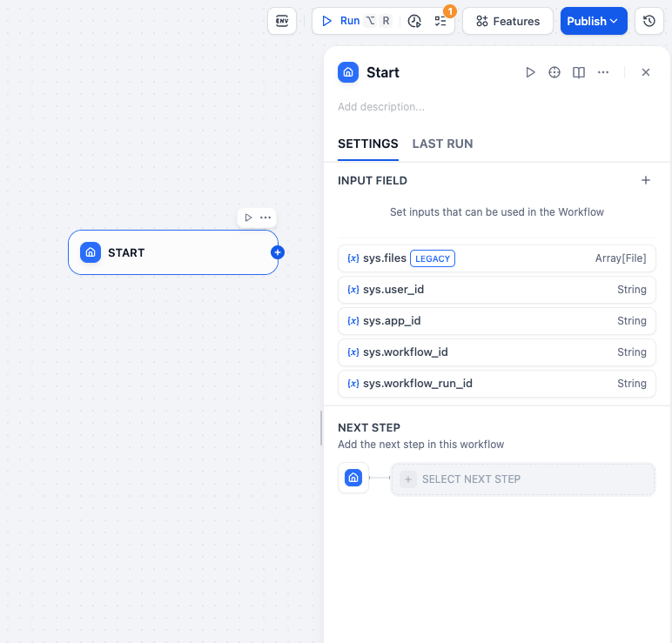672x643 pixels.
Task: Open the checklist icon with badge
Action: [x=440, y=21]
